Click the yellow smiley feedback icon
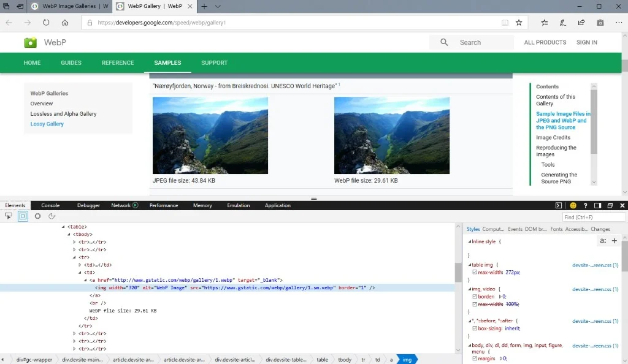 573,205
